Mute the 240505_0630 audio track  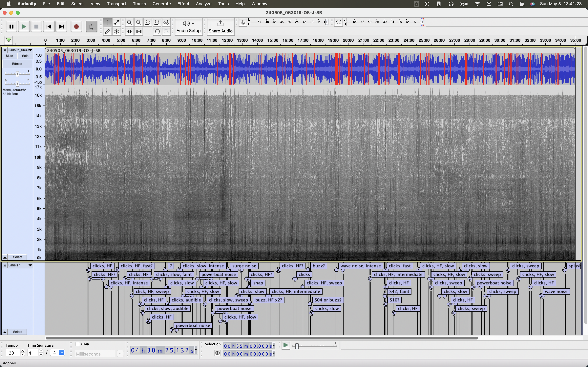[10, 56]
